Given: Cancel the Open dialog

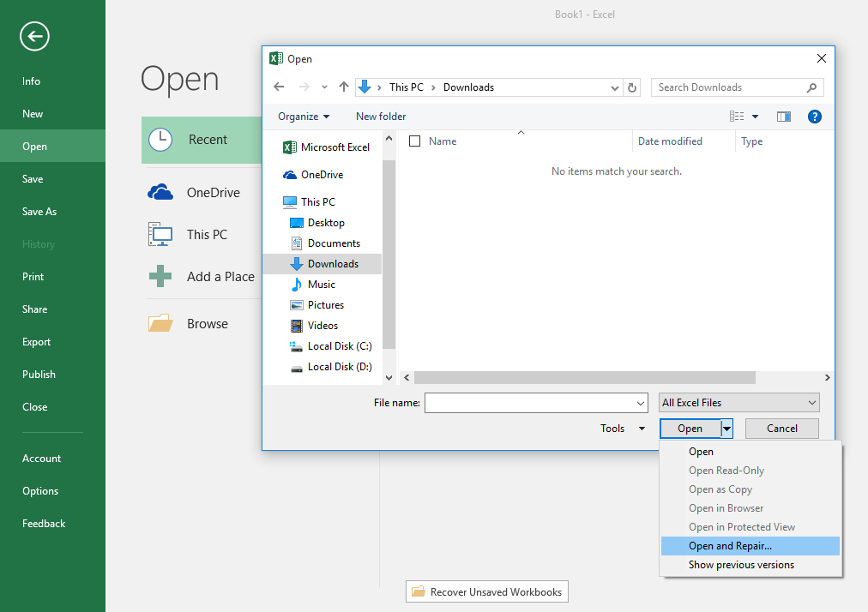Looking at the screenshot, I should [781, 429].
